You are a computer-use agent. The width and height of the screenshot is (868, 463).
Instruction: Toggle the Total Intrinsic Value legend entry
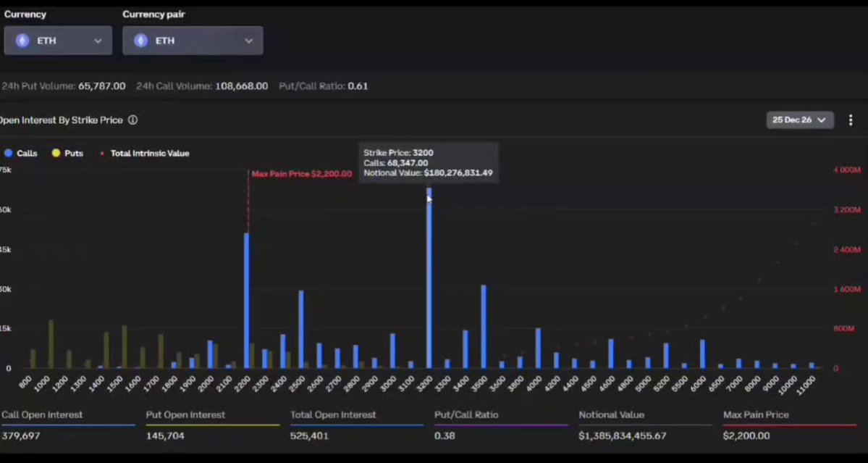[x=145, y=154]
